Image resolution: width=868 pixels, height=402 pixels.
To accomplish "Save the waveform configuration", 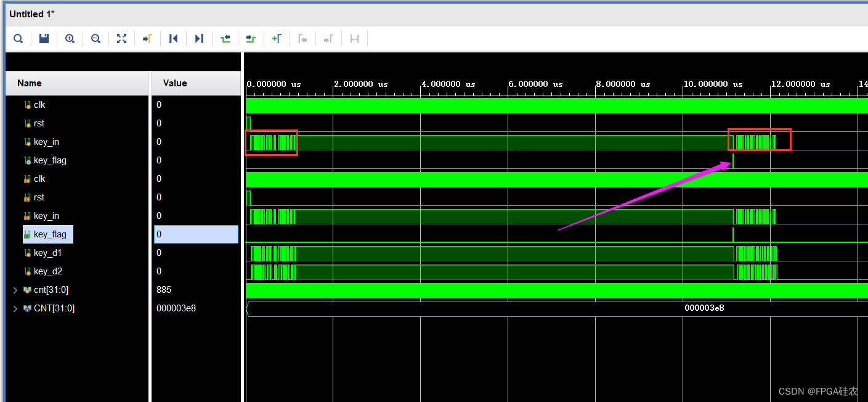I will (44, 38).
